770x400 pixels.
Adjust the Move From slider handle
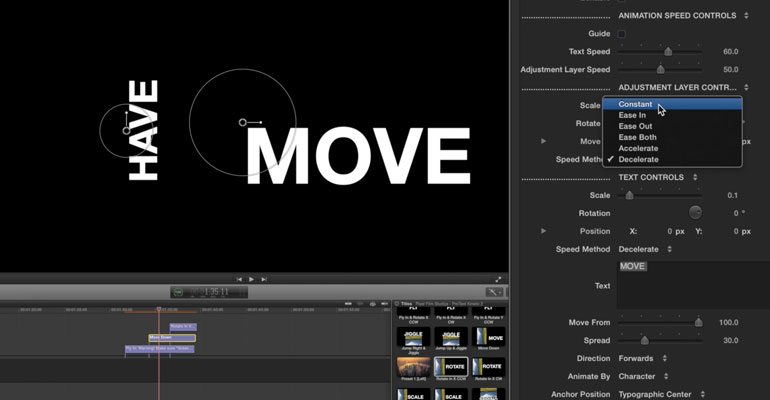point(698,322)
